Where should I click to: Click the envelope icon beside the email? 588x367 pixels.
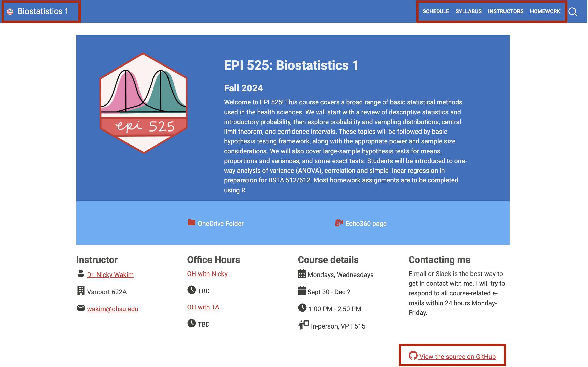coord(81,308)
